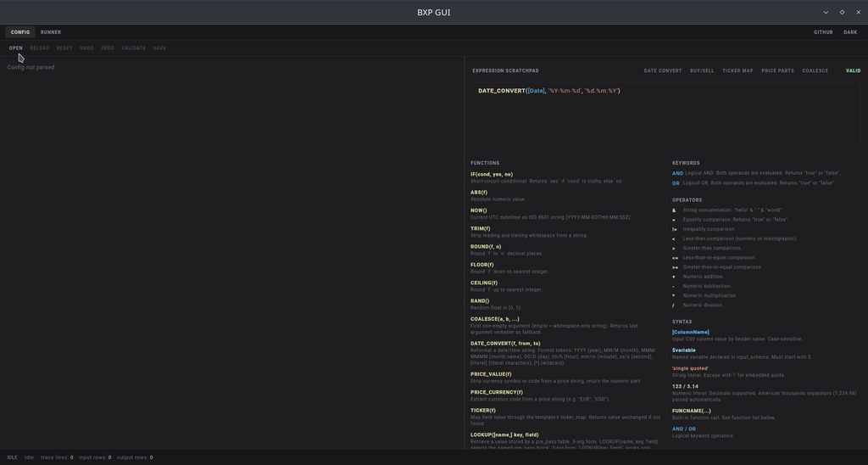Click the input rows counter
This screenshot has width=868, height=465.
[95, 458]
